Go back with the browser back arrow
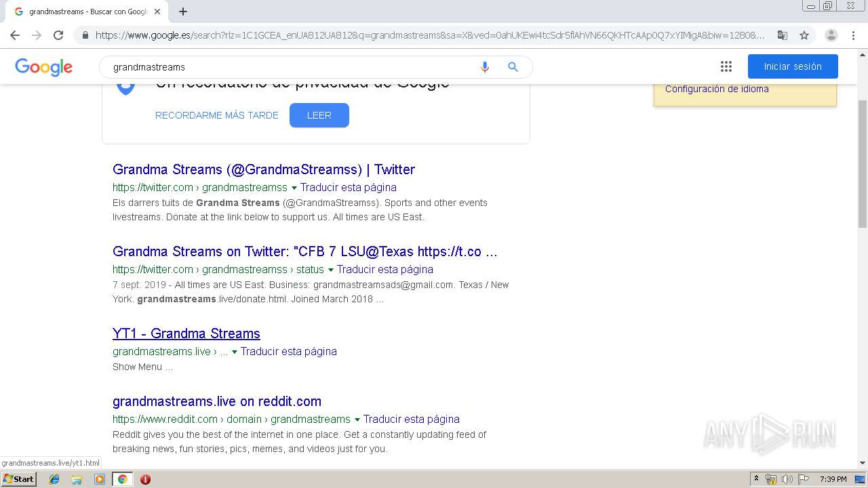Screen dimensions: 868x488 point(15,35)
